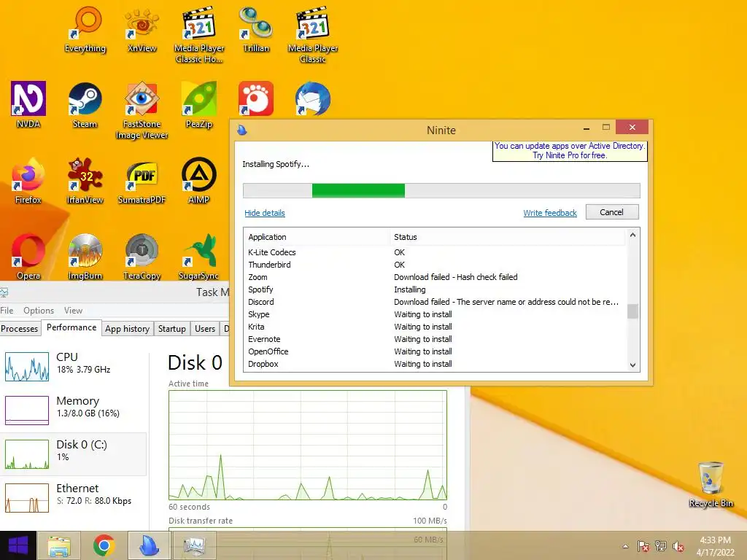Select the Ninite taskbar button
Viewport: 747px width, 560px height.
tap(149, 545)
